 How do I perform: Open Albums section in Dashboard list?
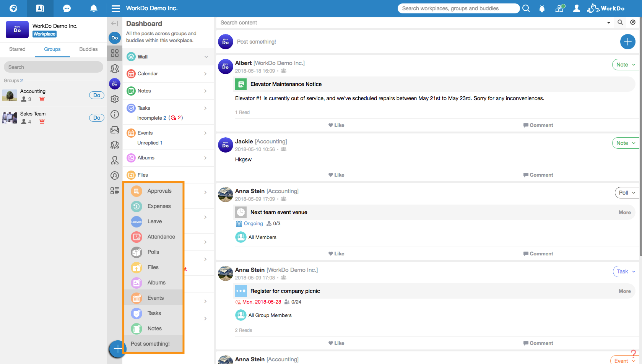pyautogui.click(x=168, y=158)
